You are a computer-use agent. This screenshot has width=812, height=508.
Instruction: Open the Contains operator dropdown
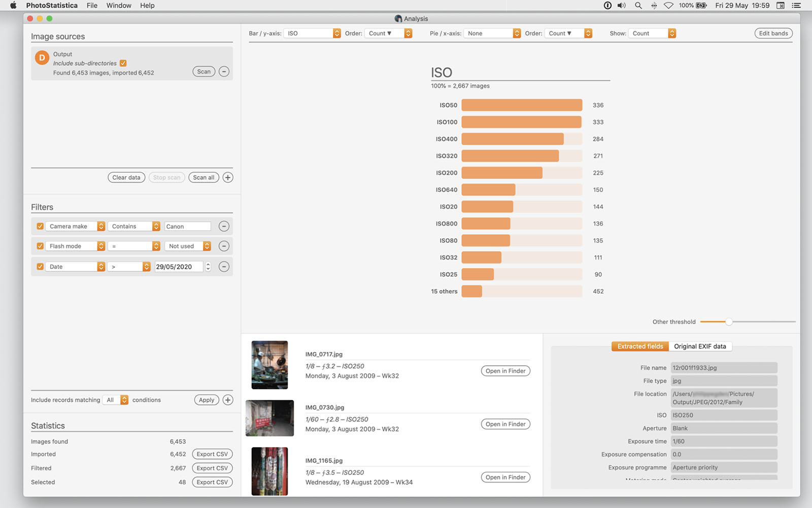(x=134, y=226)
